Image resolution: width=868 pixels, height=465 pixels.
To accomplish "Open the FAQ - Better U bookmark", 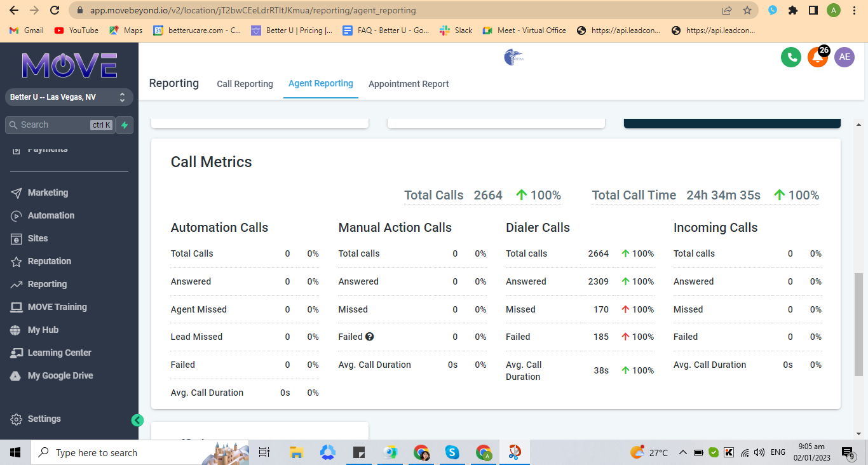I will 386,30.
